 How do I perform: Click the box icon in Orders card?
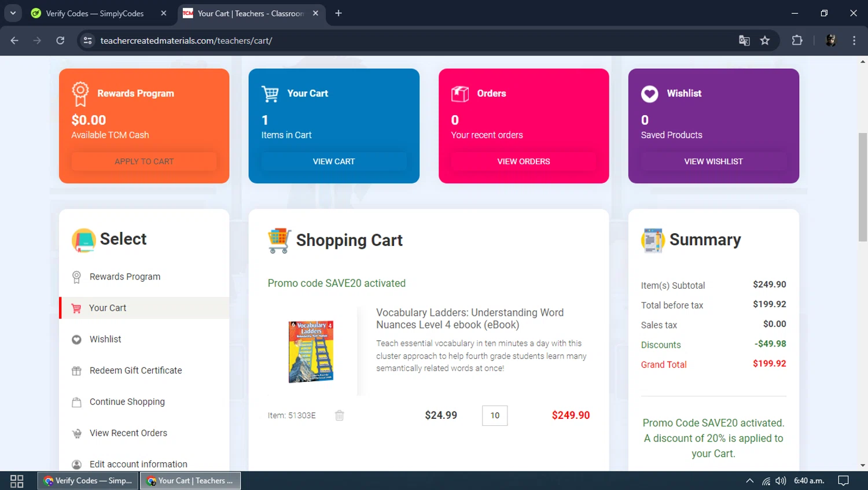click(460, 93)
